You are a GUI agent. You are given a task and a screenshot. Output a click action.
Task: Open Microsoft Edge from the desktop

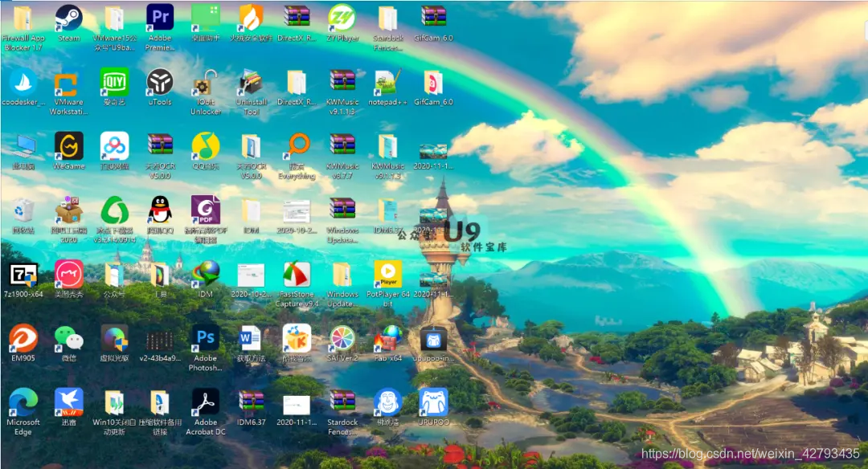pos(23,402)
